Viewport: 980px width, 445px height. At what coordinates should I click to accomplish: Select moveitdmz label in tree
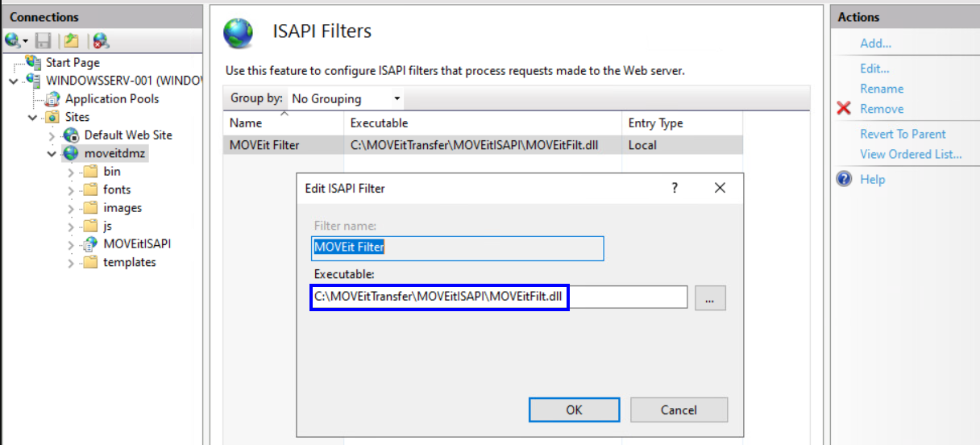pyautogui.click(x=117, y=153)
